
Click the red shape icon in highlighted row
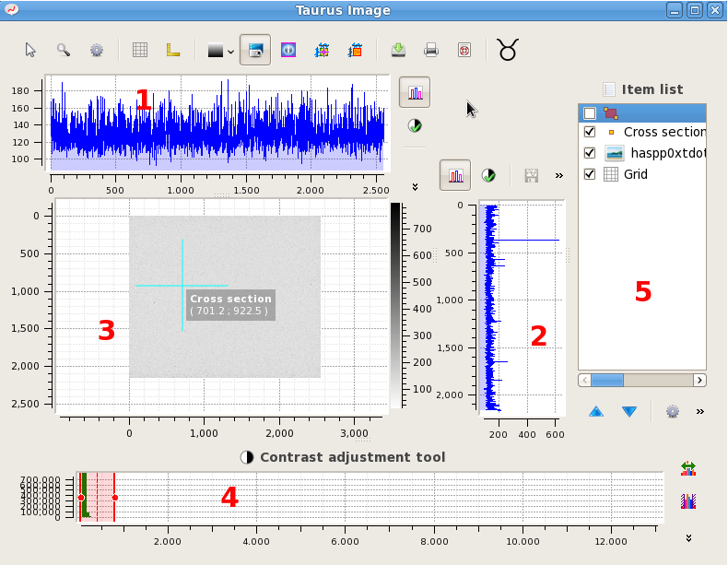(x=611, y=113)
